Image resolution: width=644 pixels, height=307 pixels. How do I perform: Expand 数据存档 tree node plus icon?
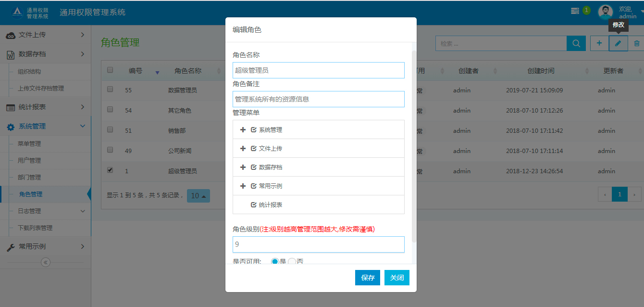tap(243, 167)
